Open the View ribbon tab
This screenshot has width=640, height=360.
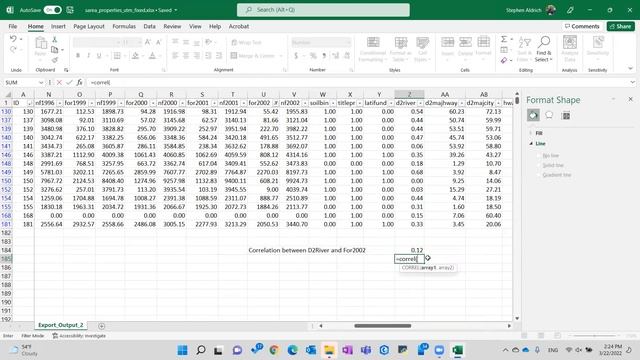(x=195, y=26)
